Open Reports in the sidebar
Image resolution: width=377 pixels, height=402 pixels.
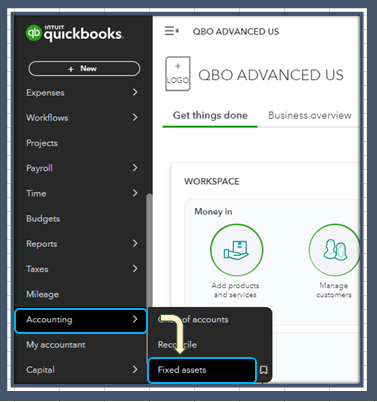point(42,244)
